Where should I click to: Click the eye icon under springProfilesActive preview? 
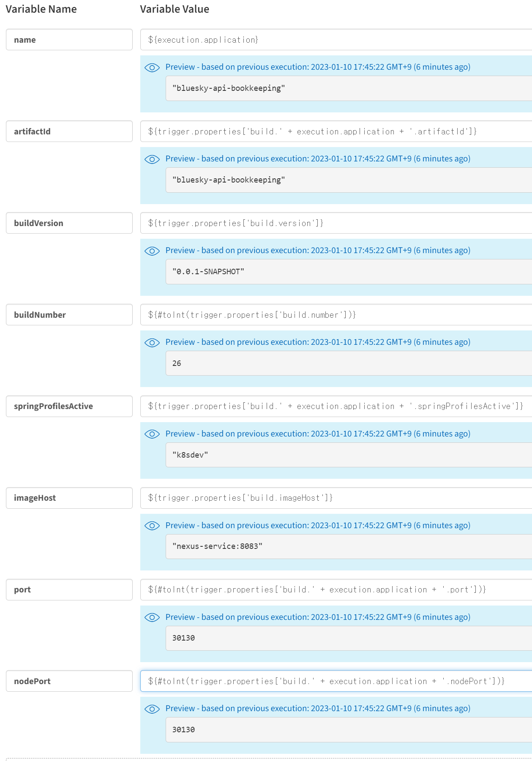coord(152,434)
